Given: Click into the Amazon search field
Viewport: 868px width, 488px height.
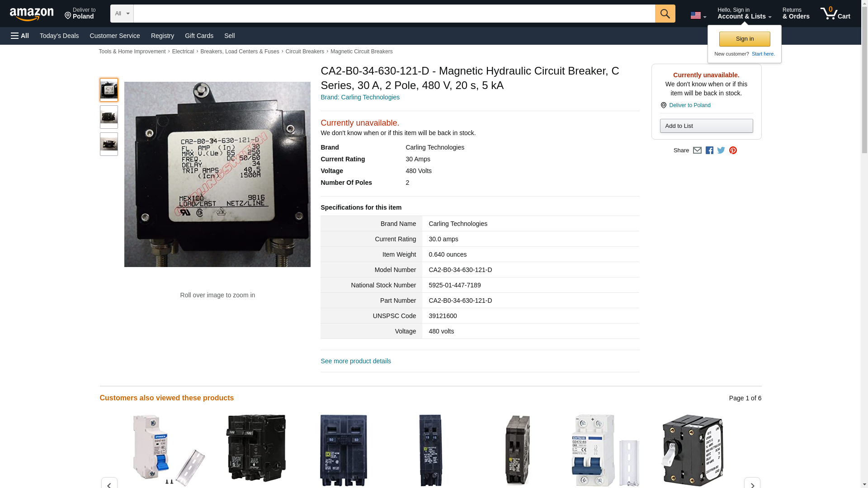Looking at the screenshot, I should click(393, 14).
